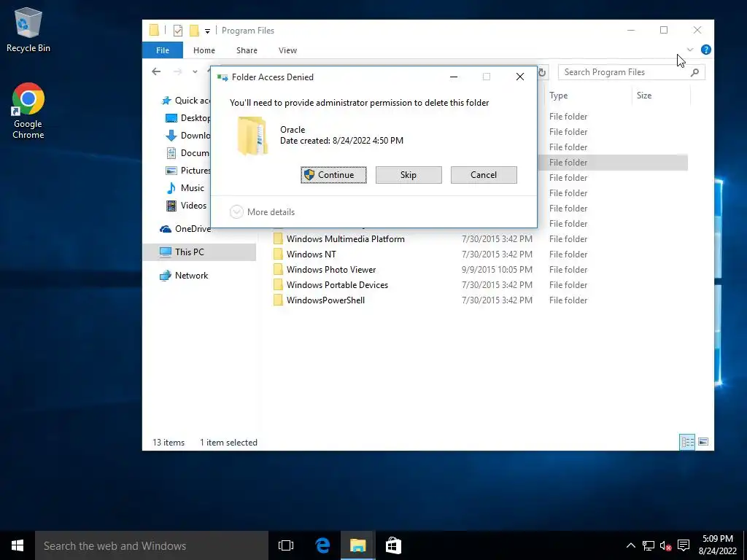This screenshot has width=747, height=560.
Task: Select Downloads in navigation pane
Action: [x=187, y=136]
